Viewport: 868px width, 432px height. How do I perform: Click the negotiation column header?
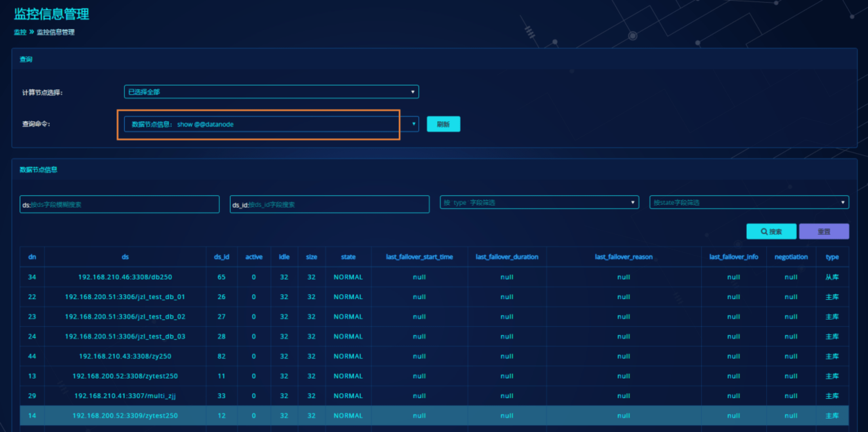click(791, 257)
